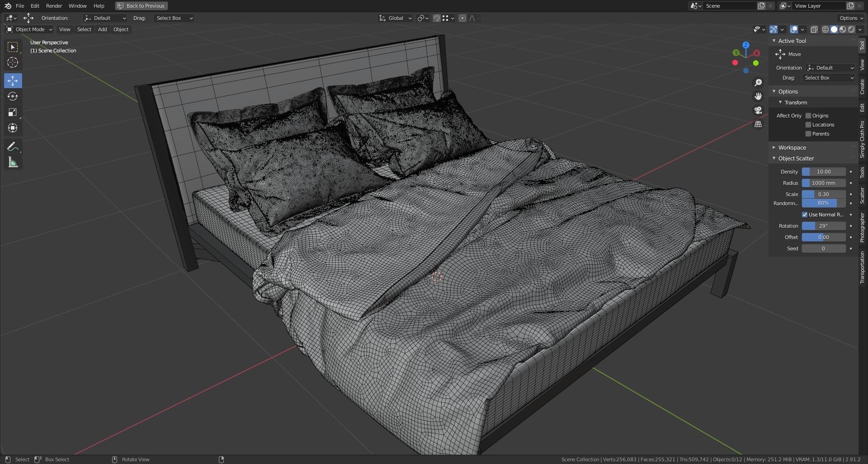The image size is (868, 464).
Task: Open the scene browse icon dropdown
Action: tap(696, 6)
